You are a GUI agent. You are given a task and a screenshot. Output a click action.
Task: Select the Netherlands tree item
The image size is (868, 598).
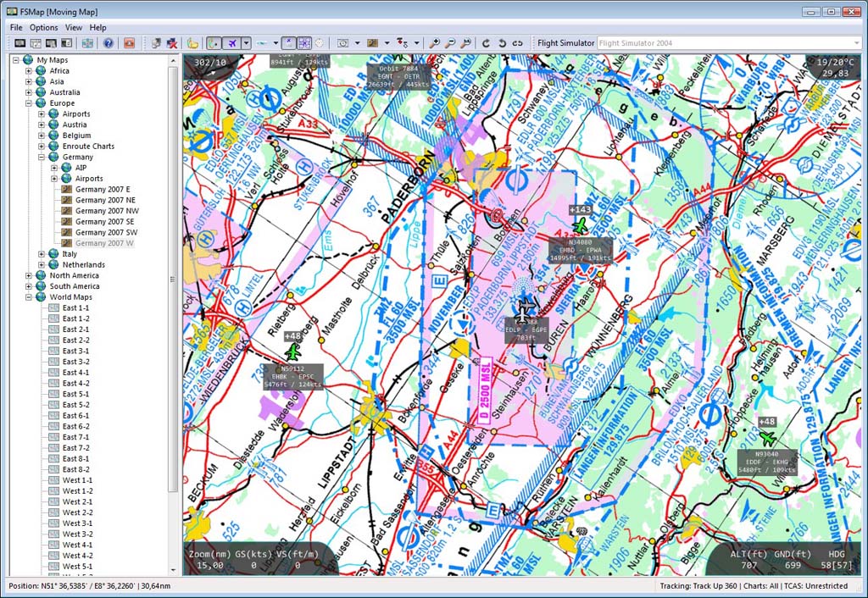[83, 265]
